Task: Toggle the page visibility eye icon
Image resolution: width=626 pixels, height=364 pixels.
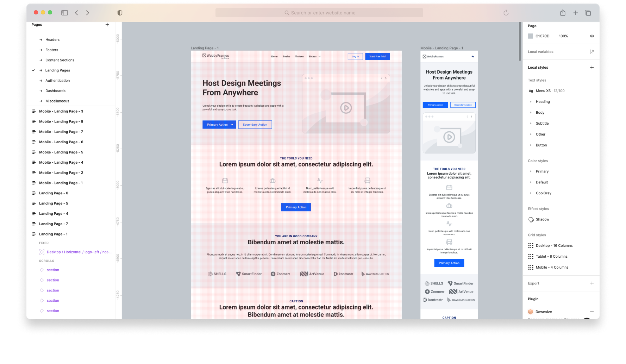Action: pyautogui.click(x=592, y=36)
